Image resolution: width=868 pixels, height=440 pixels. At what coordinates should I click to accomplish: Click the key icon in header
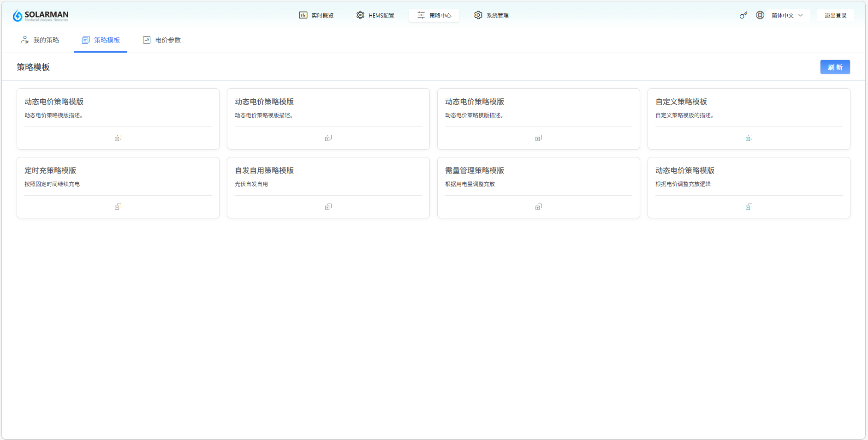[743, 15]
